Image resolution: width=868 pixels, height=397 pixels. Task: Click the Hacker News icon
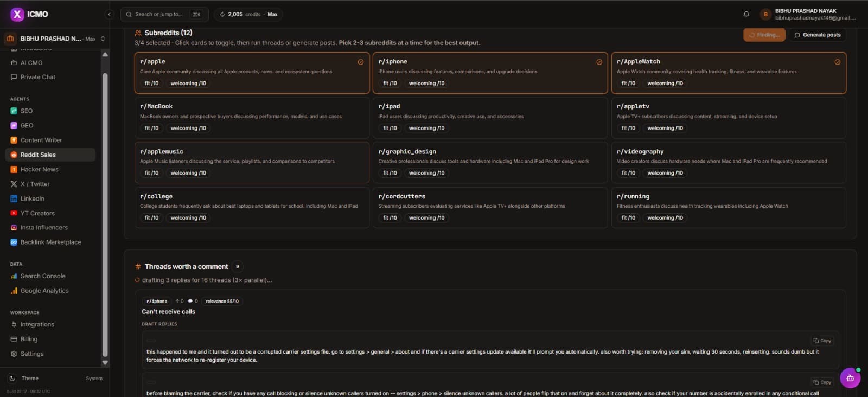click(x=14, y=169)
